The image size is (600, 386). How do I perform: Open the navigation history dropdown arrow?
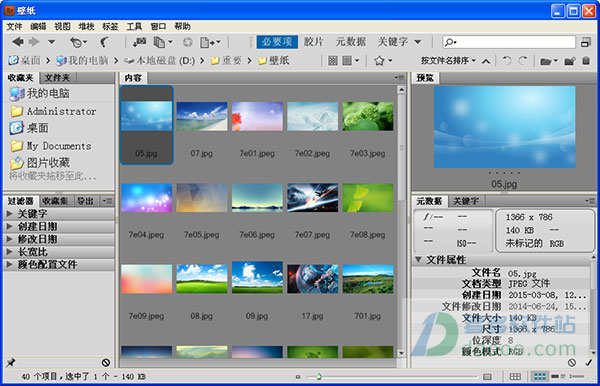coord(52,42)
